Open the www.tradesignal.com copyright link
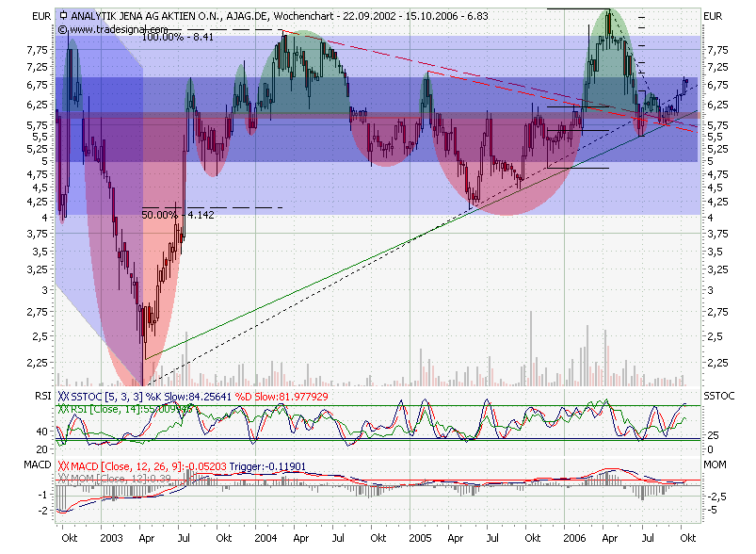This screenshot has height=554, width=756. tap(113, 29)
